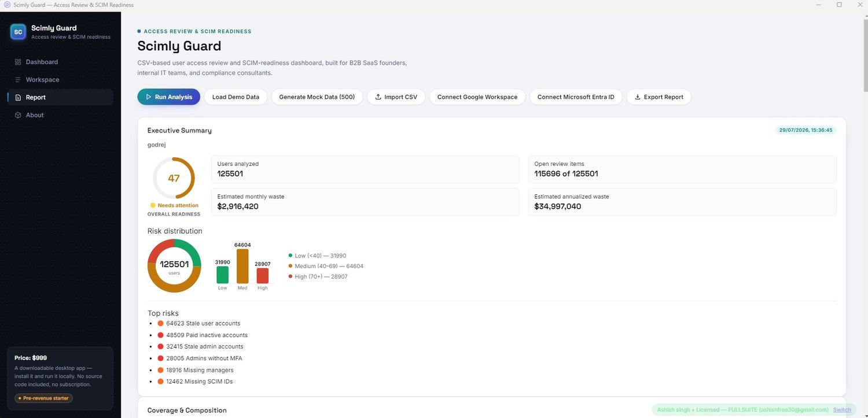Load Demo Data
868x418 pixels.
236,97
